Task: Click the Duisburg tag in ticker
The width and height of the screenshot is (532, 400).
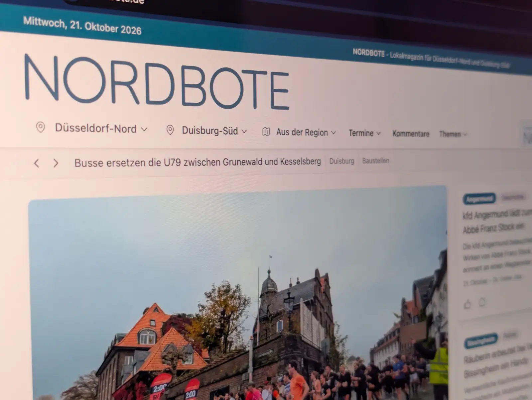Action: pos(341,161)
